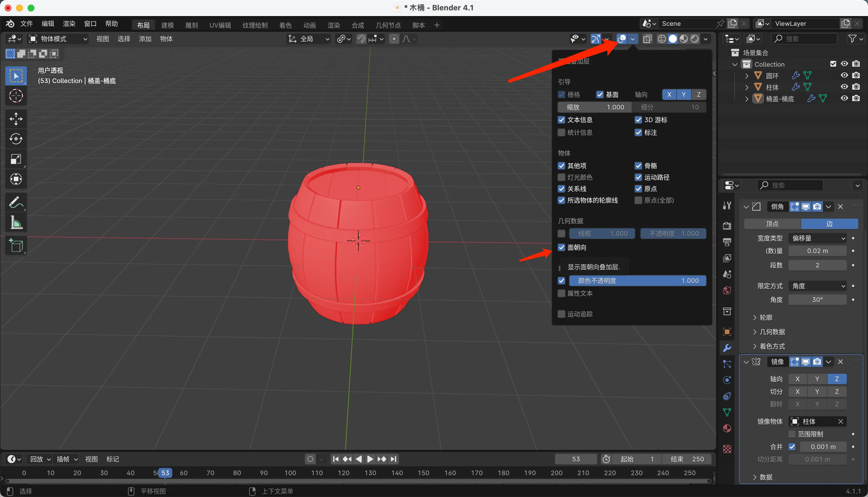Select the Measure ruler tool
The height and width of the screenshot is (497, 868).
click(x=16, y=223)
